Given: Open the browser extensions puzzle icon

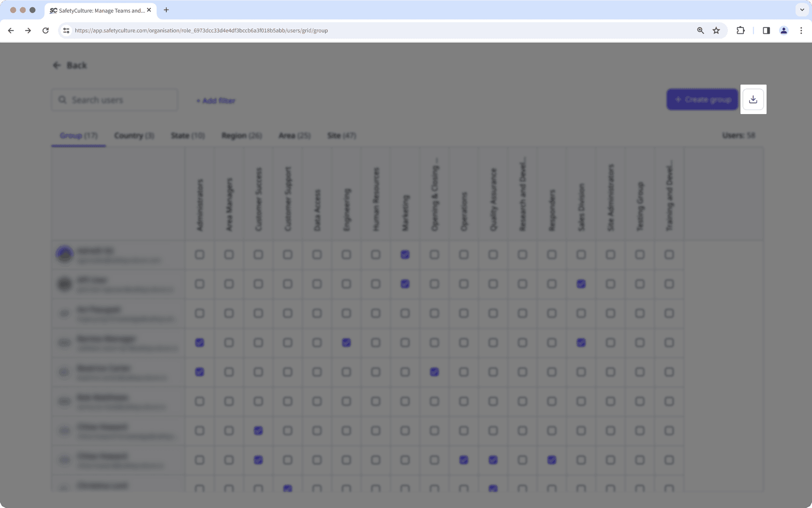Looking at the screenshot, I should pos(740,30).
